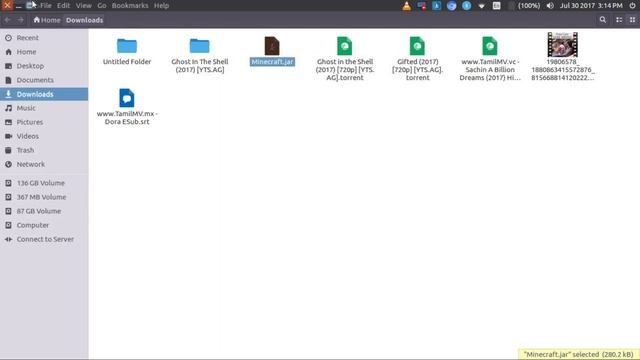Select Ghost in the Shell [720p] torrent file
640x360 pixels.
[344, 46]
